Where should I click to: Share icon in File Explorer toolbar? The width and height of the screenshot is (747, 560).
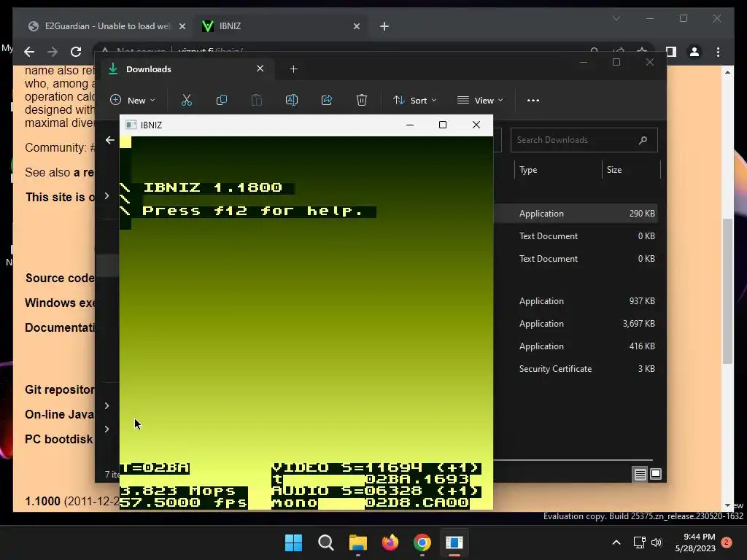[327, 101]
